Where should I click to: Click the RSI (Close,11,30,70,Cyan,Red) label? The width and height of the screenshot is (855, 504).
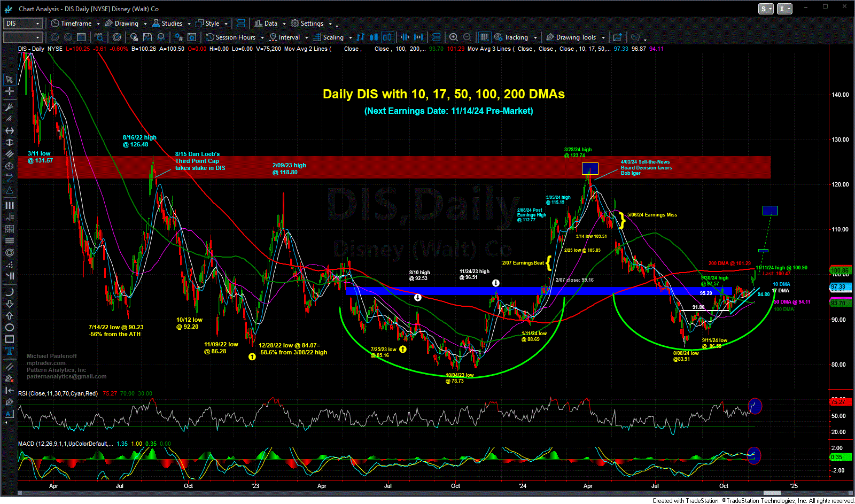click(x=58, y=393)
